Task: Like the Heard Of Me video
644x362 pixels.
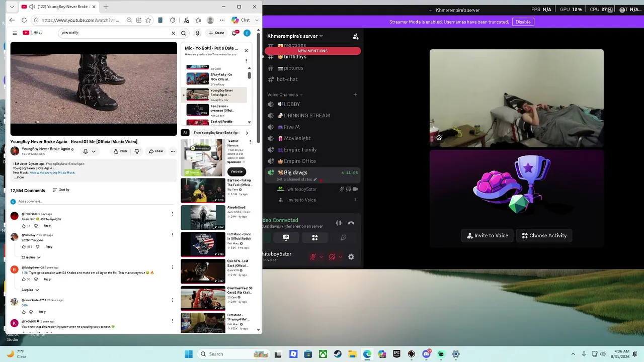Action: click(x=120, y=151)
